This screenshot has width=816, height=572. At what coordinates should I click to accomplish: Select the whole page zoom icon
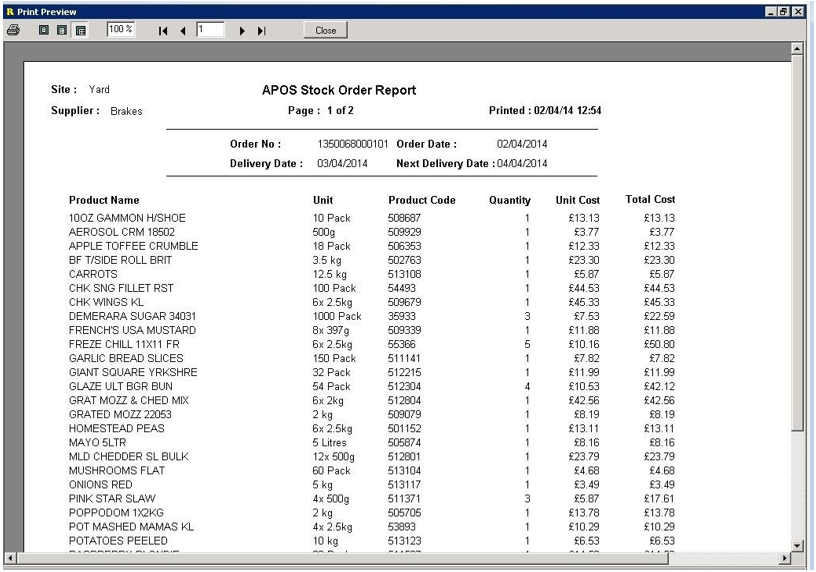pyautogui.click(x=44, y=31)
